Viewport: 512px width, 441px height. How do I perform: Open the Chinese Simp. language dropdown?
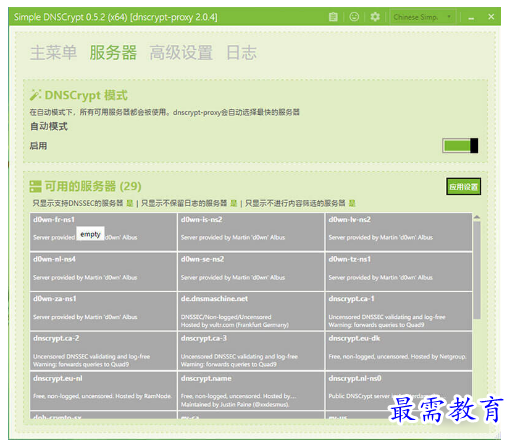pos(422,17)
